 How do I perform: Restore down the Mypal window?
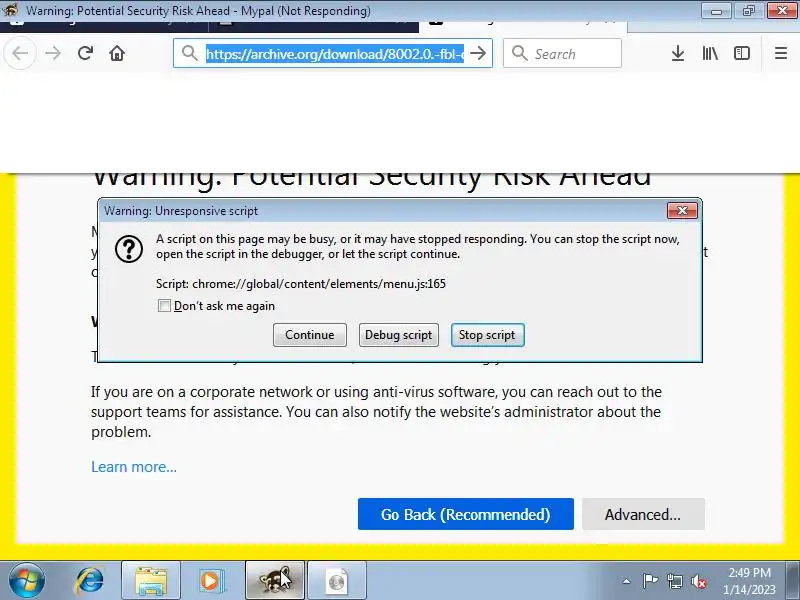[x=748, y=10]
